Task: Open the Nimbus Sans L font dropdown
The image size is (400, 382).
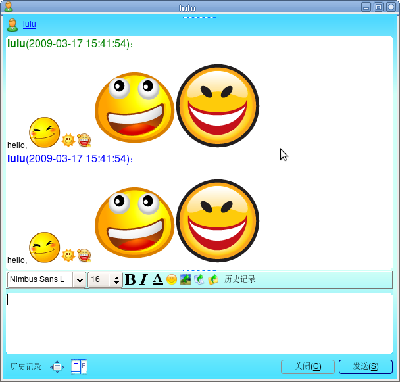Action: point(80,280)
